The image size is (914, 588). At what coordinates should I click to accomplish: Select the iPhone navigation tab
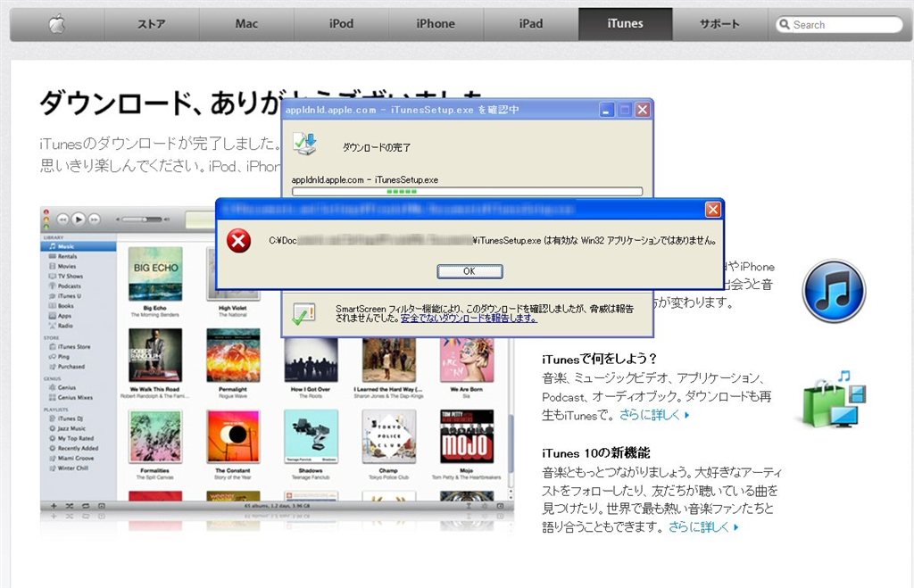coord(436,24)
